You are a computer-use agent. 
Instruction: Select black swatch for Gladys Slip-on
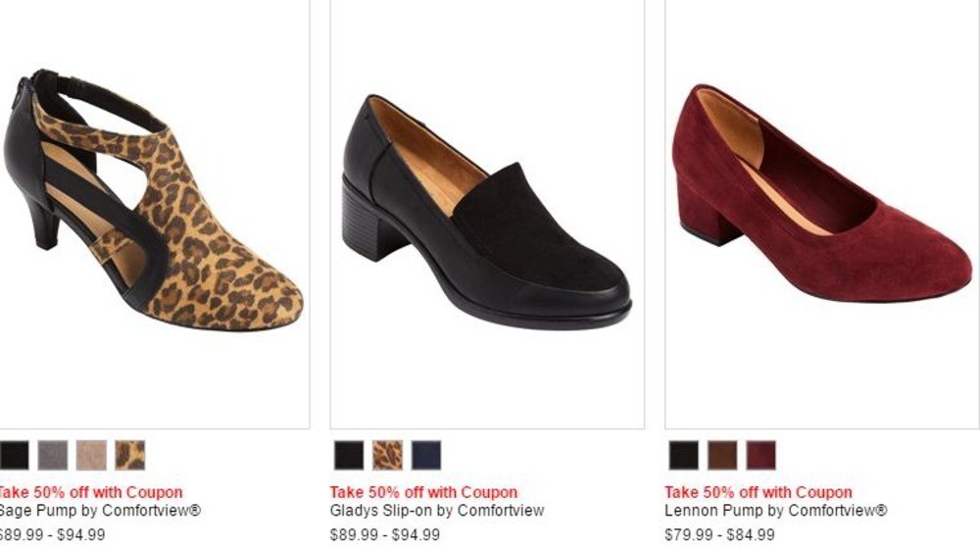(349, 456)
